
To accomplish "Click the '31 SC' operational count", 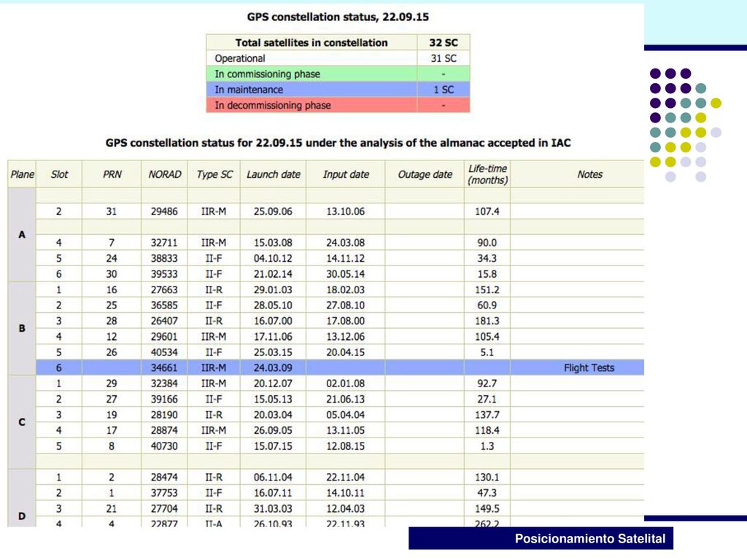I will click(444, 58).
